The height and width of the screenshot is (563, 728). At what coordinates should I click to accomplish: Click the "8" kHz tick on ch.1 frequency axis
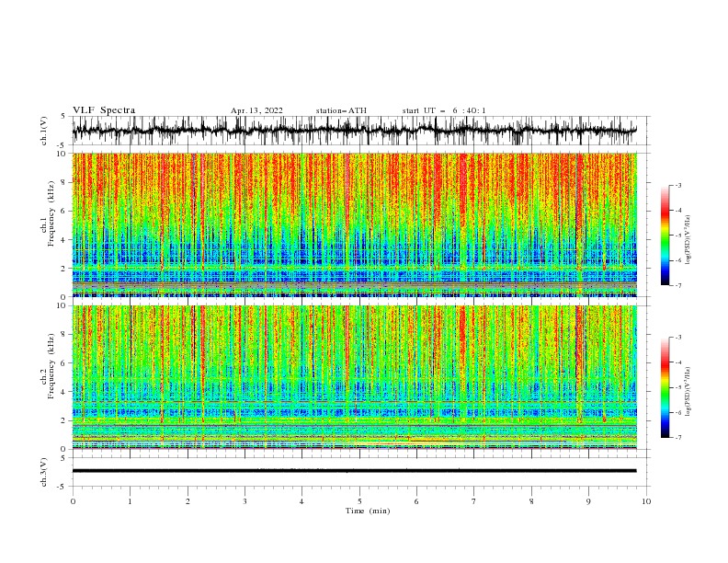point(64,182)
